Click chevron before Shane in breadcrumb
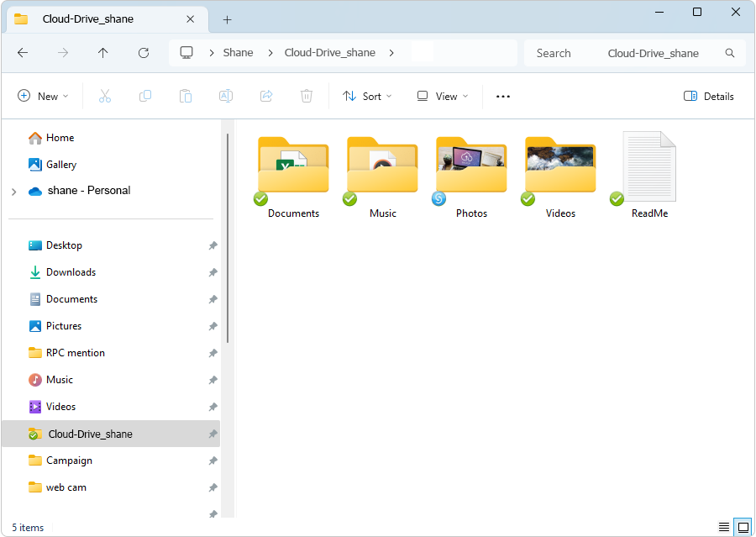Image resolution: width=756 pixels, height=537 pixels. tap(211, 53)
